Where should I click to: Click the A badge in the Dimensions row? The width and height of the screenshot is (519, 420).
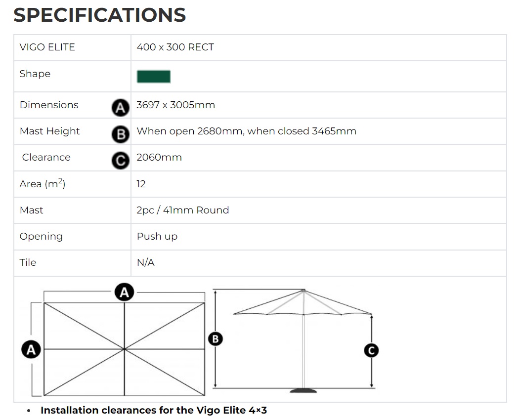120,108
